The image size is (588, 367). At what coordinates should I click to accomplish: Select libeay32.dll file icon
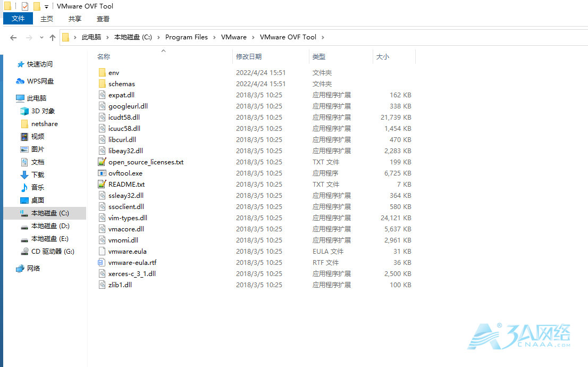pos(102,151)
